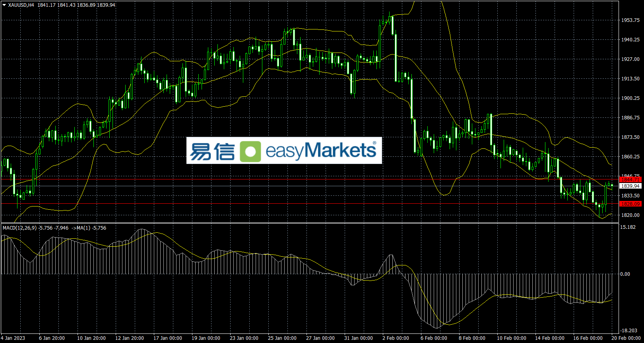The width and height of the screenshot is (644, 343).
Task: Click the 1833.50 price axis label
Action: 630,196
